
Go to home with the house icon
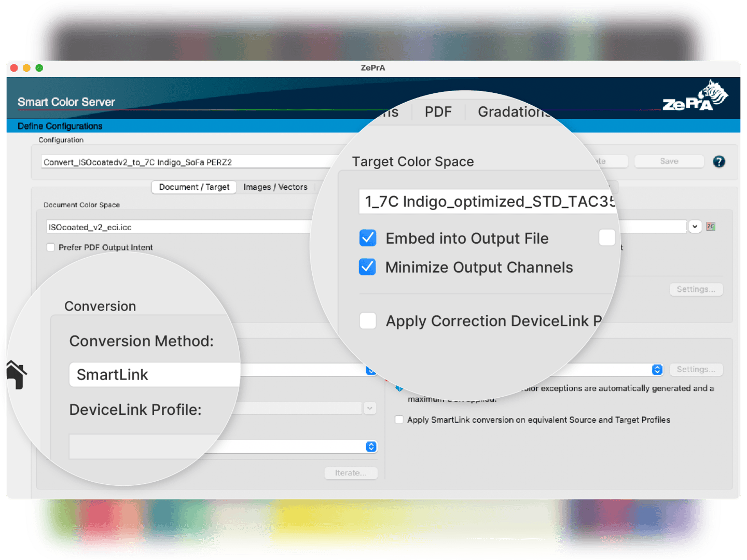[17, 374]
